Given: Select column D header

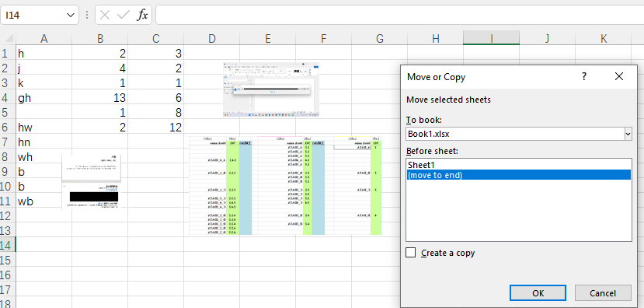Looking at the screenshot, I should click(211, 39).
